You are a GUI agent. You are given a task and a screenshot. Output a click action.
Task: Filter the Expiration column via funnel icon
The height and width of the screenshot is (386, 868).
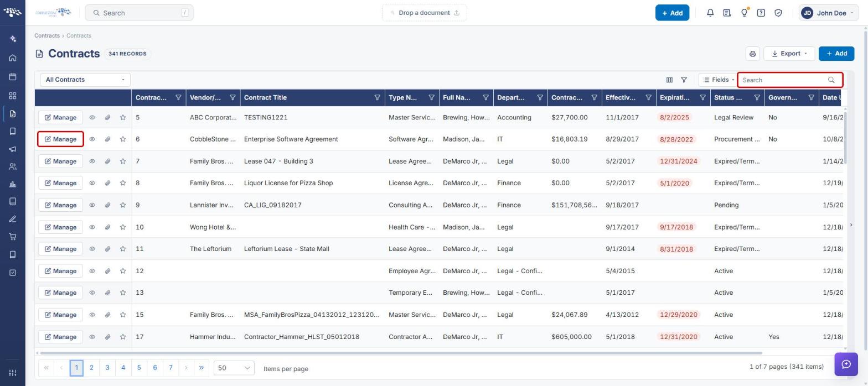(702, 98)
